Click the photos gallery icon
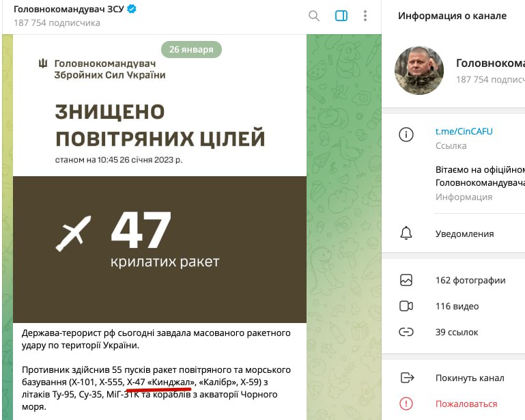 [406, 280]
